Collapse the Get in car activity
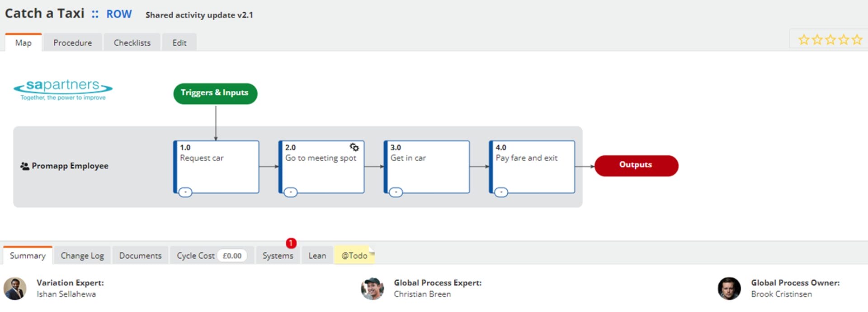The width and height of the screenshot is (868, 312). [x=396, y=192]
